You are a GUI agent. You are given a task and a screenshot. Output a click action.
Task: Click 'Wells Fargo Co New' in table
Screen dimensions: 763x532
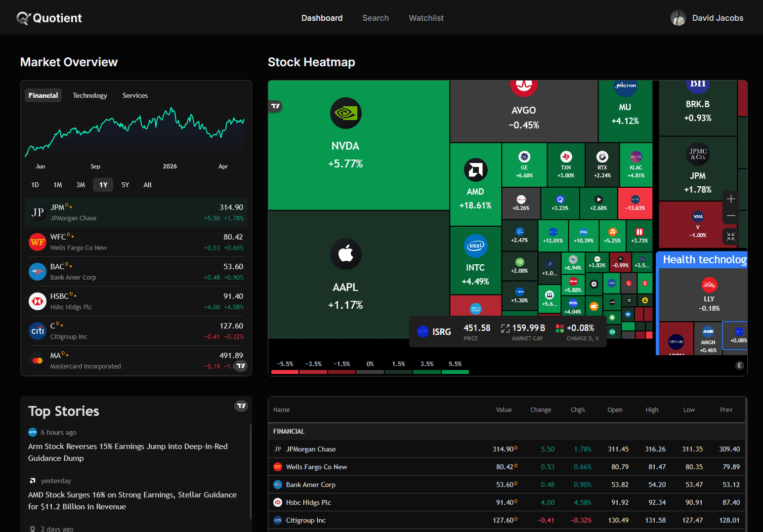316,467
